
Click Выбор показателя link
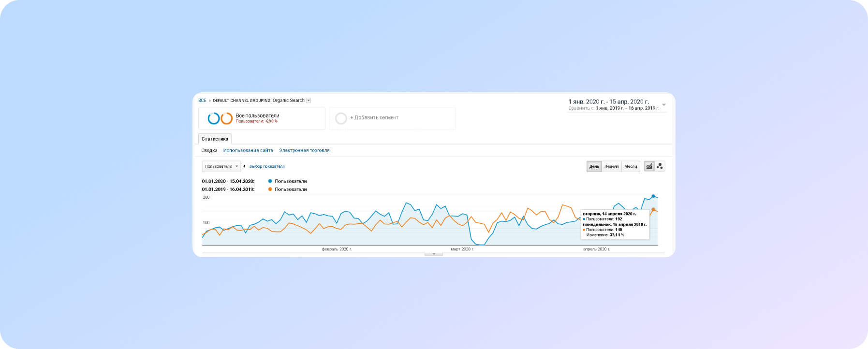[267, 166]
